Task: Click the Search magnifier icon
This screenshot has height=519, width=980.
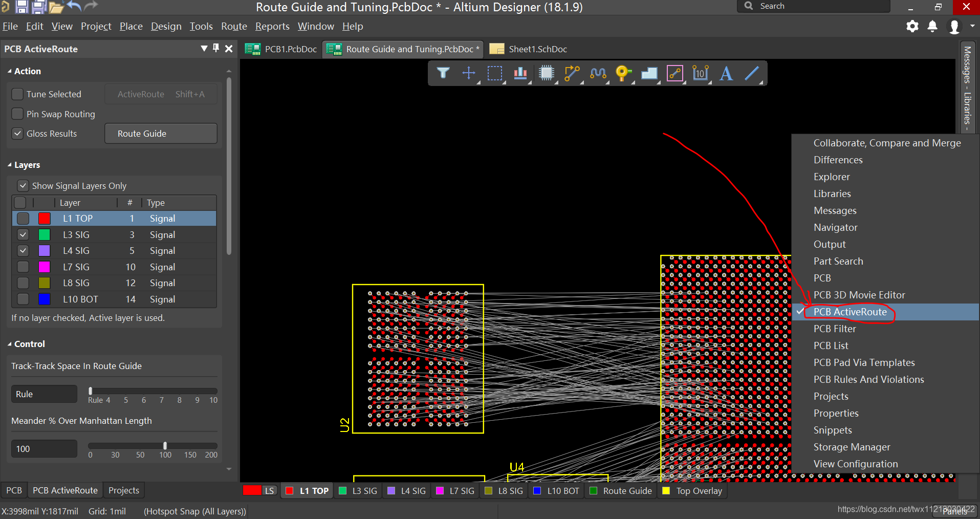Action: (749, 6)
